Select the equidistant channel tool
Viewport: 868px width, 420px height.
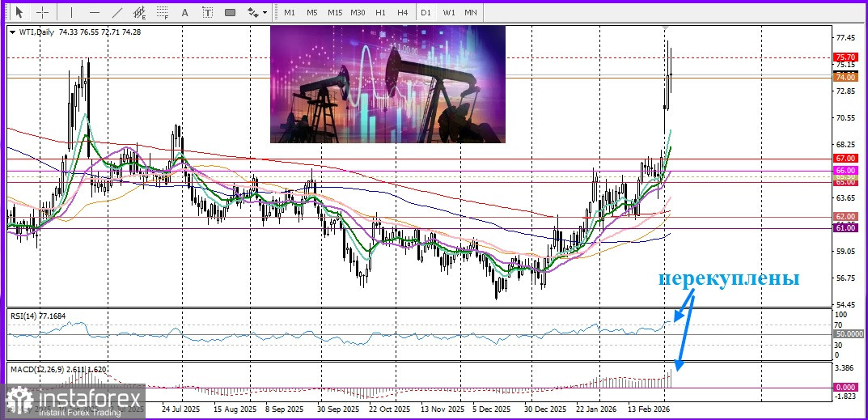140,12
